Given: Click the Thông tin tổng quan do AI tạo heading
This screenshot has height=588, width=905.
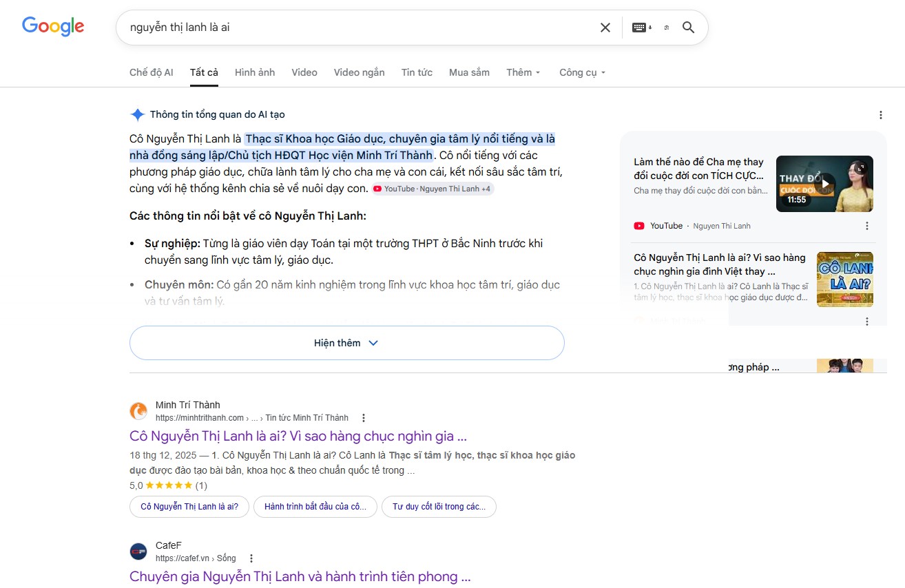Looking at the screenshot, I should [217, 114].
